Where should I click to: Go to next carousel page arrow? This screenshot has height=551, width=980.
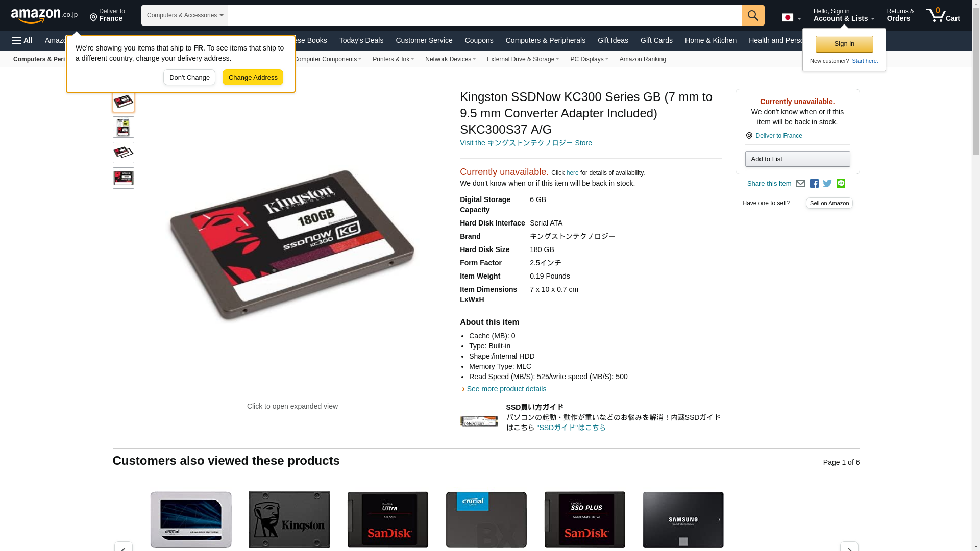pos(849,547)
